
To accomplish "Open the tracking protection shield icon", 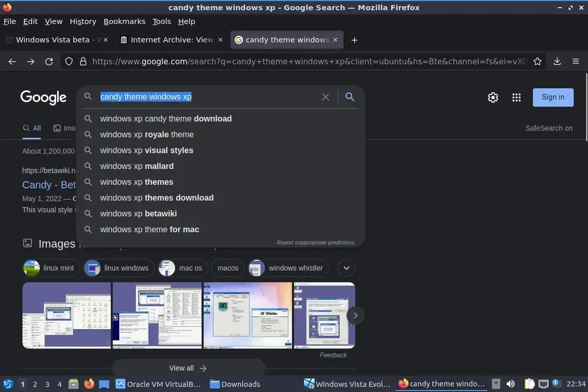I will 68,62.
